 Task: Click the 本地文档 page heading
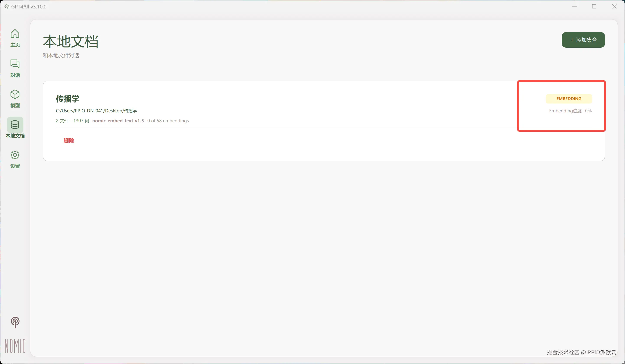point(71,41)
